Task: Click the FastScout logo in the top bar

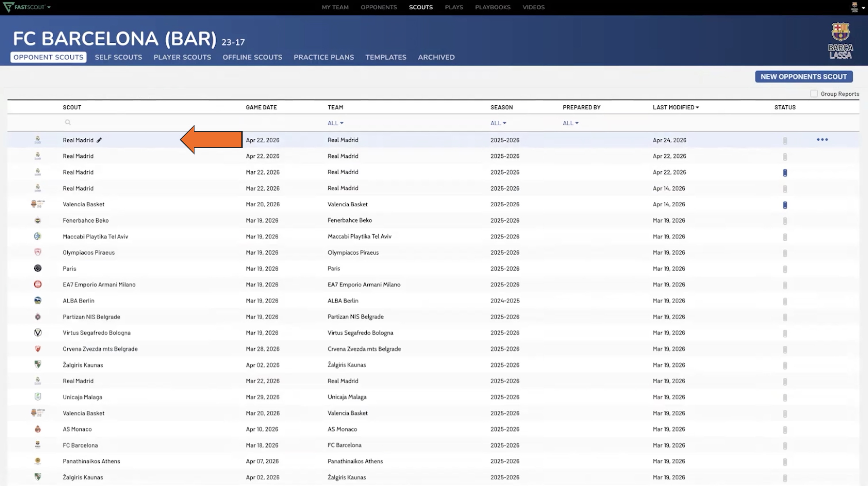Action: click(x=24, y=7)
